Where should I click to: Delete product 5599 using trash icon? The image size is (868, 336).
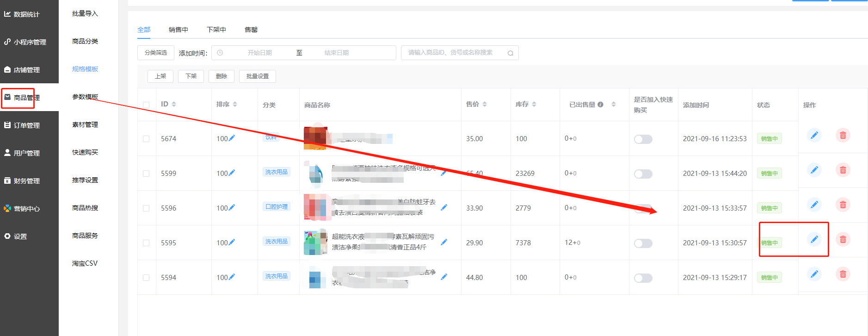[843, 170]
